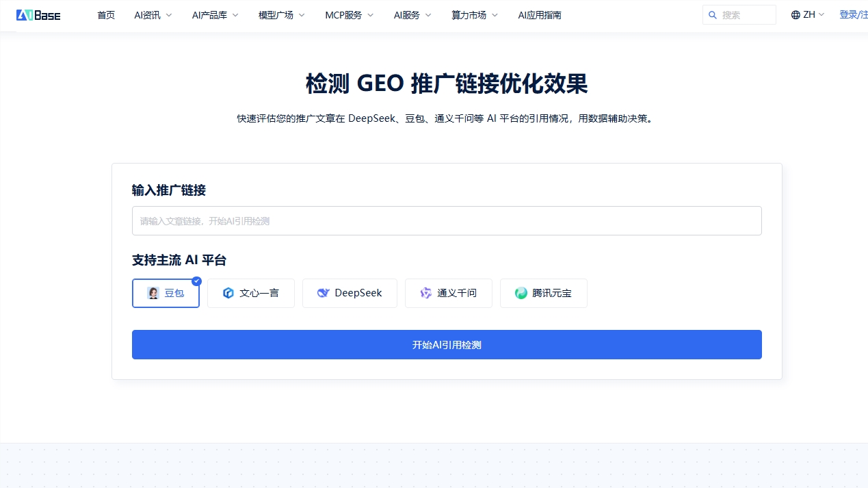This screenshot has width=868, height=488.
Task: Click the 豆包 avatar icon
Action: [x=153, y=293]
